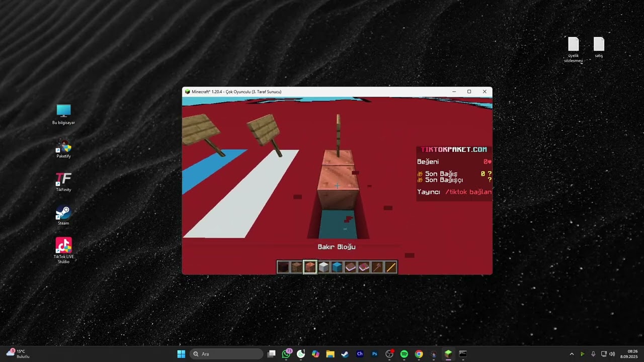The width and height of the screenshot is (644, 362).
Task: Open the pixel character app taskbar icon
Action: click(434, 354)
